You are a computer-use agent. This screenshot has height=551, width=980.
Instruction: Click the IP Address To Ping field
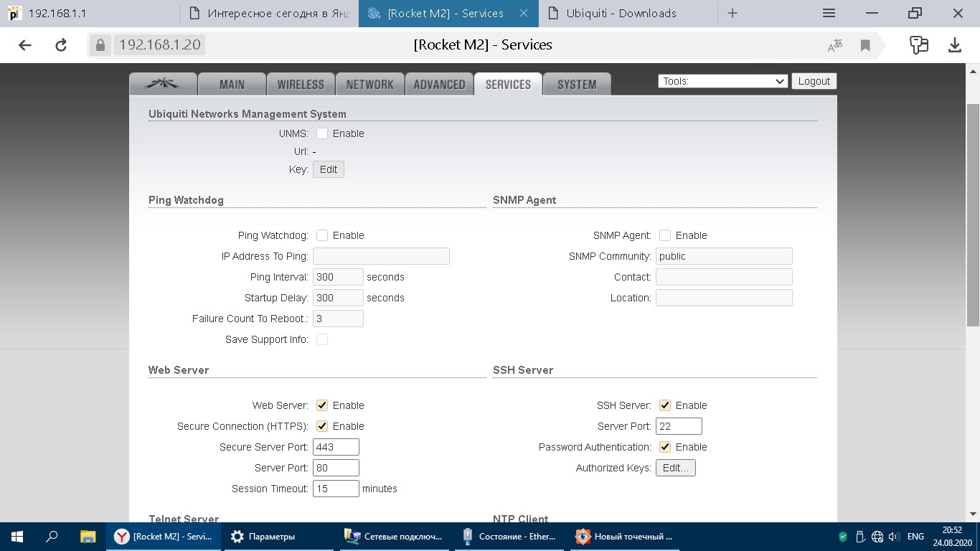click(381, 256)
